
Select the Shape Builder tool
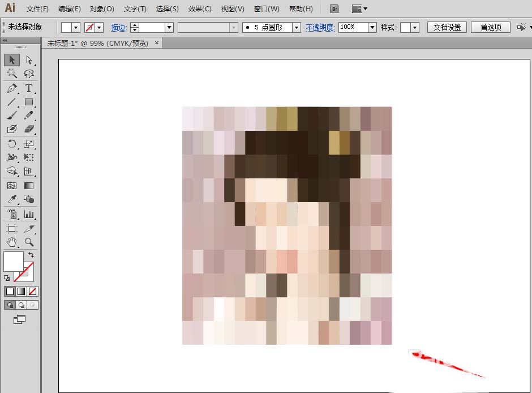point(12,171)
